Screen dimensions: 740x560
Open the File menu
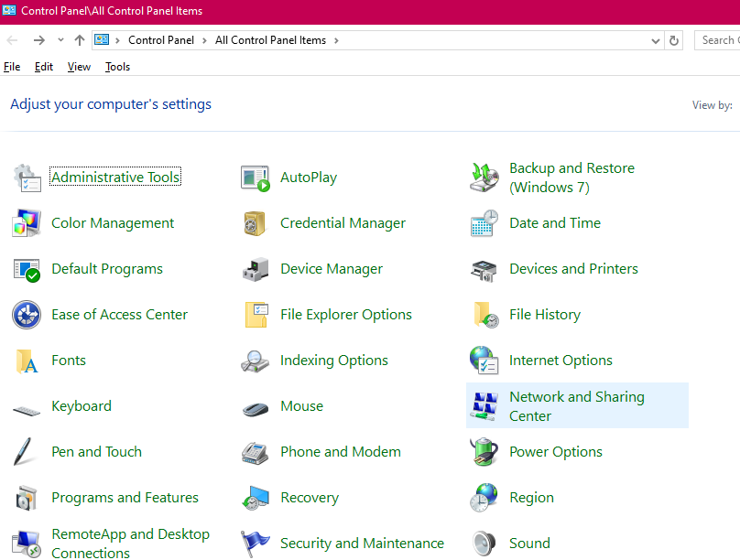[x=12, y=67]
